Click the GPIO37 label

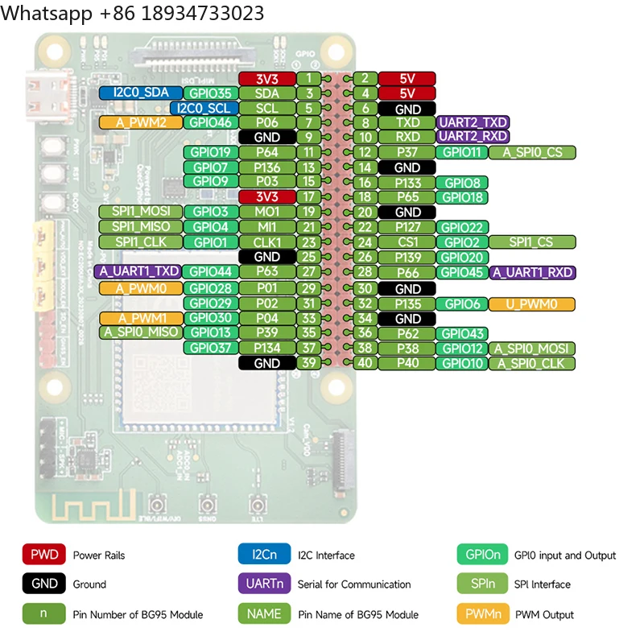pyautogui.click(x=210, y=348)
